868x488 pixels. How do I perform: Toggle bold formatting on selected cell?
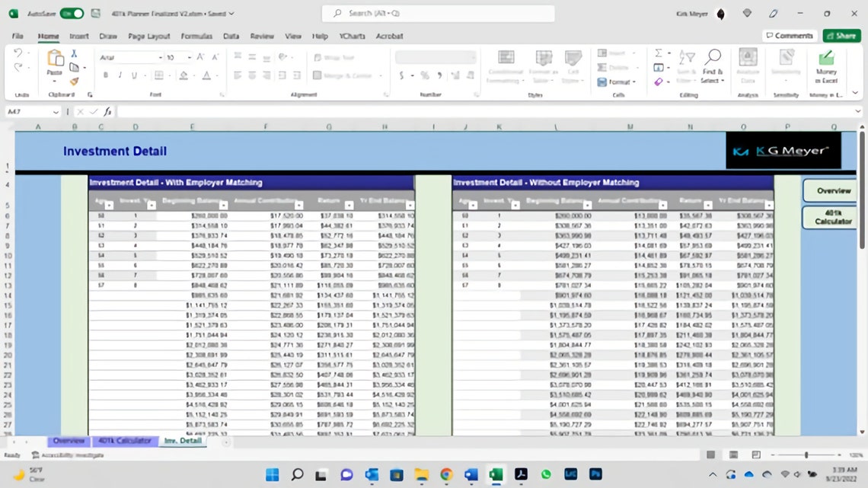click(106, 75)
